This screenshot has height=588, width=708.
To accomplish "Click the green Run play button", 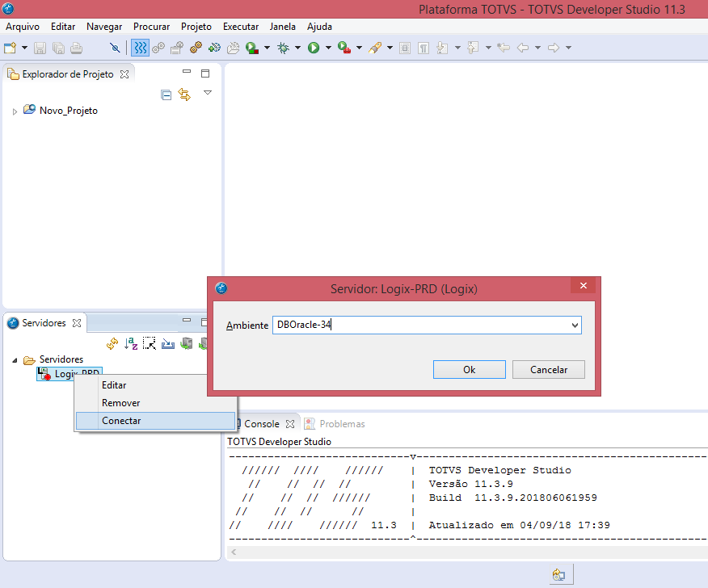I will (314, 48).
